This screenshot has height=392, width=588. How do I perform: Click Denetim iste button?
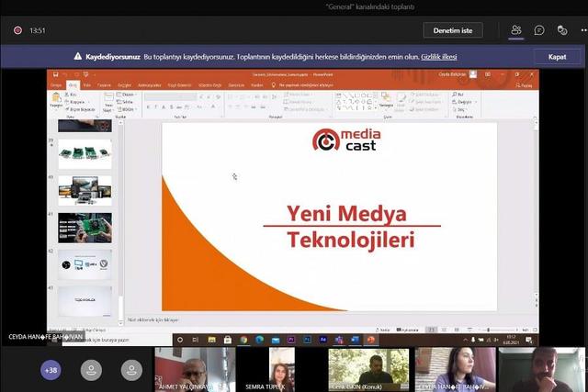click(453, 30)
